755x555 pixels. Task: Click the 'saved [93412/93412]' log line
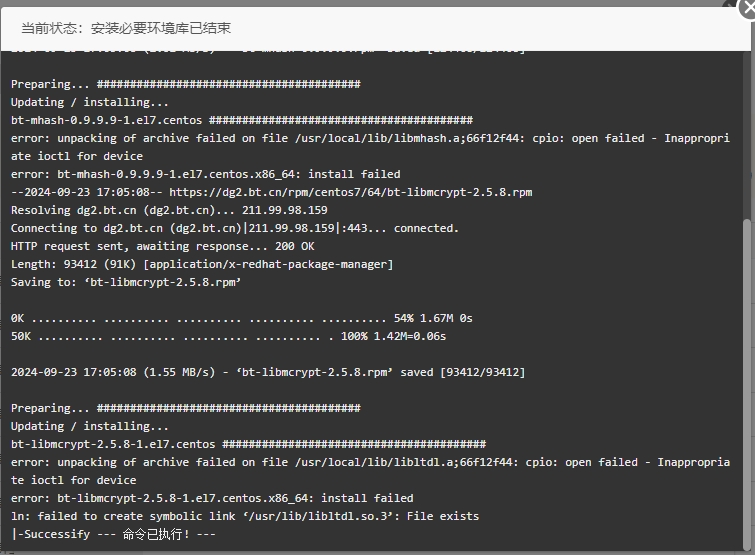point(268,372)
